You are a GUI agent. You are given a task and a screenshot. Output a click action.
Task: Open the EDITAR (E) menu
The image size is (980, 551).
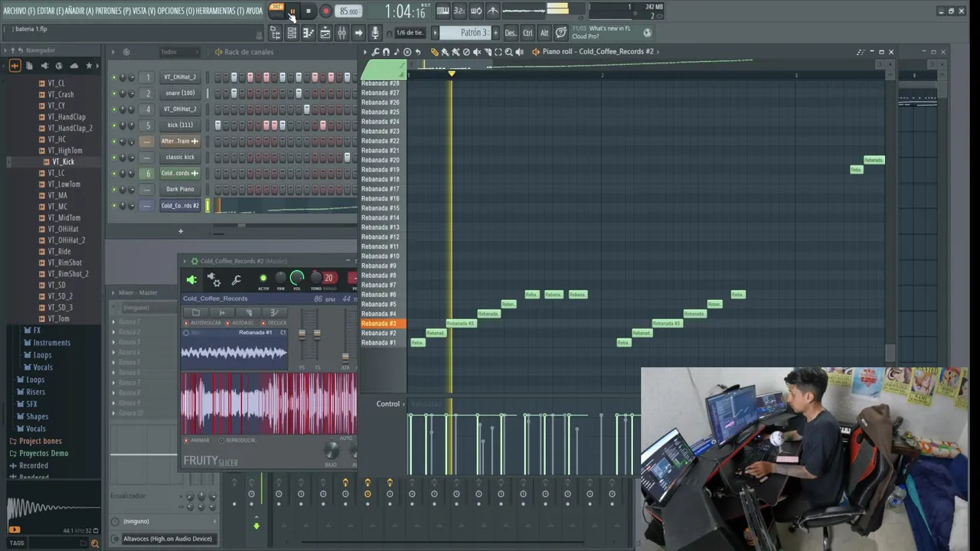point(51,11)
